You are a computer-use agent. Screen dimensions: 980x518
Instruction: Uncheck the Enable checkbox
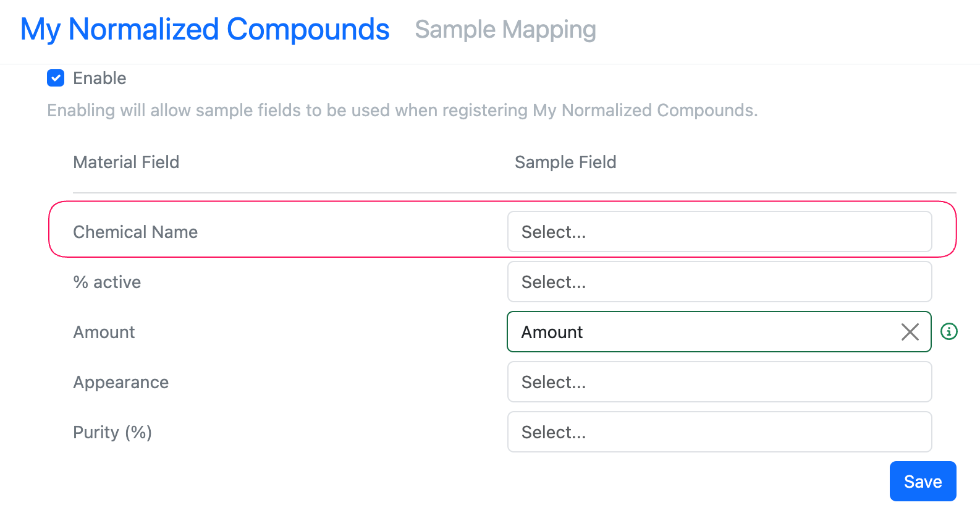point(56,78)
